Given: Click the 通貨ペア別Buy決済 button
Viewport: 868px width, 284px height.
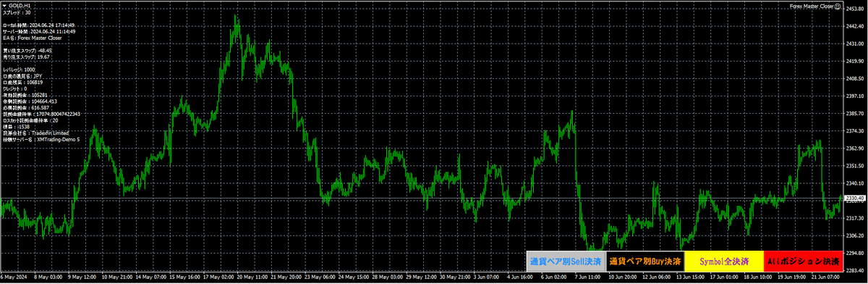Looking at the screenshot, I should [x=644, y=261].
